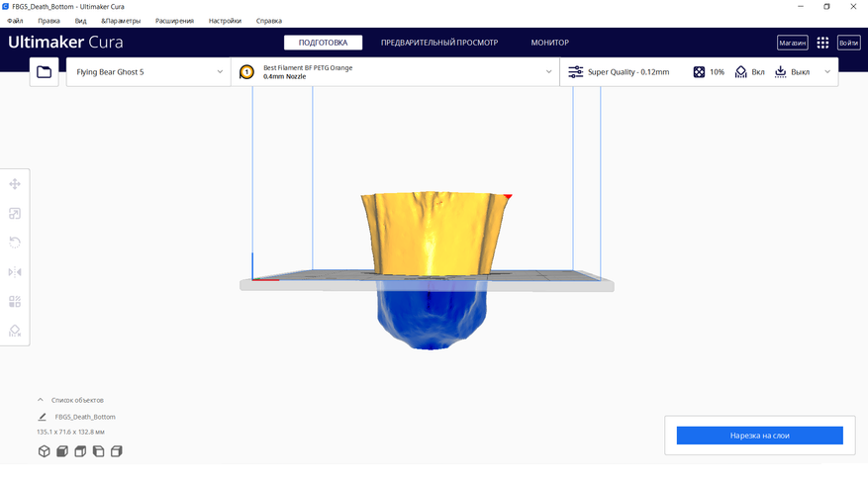The height and width of the screenshot is (488, 868).
Task: Select the Move tool in left toolbar
Action: tap(15, 184)
